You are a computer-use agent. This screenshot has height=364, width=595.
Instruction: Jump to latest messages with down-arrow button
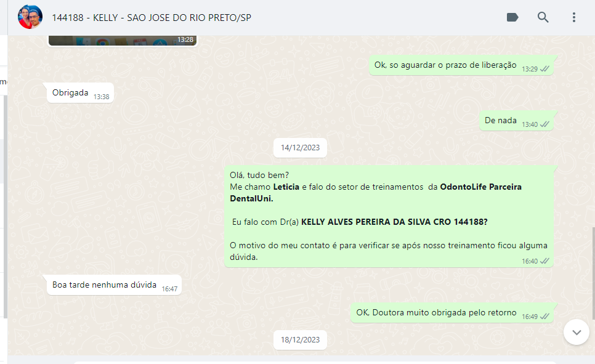coord(577,332)
